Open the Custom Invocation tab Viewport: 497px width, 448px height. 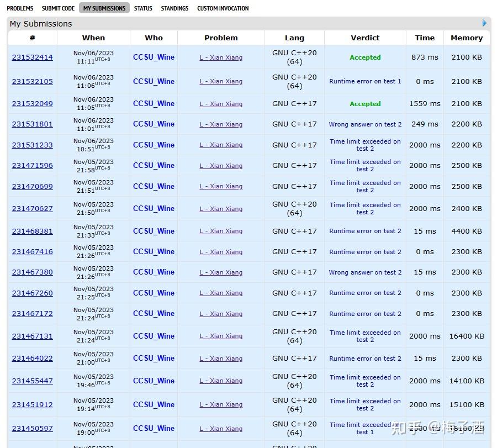(223, 8)
